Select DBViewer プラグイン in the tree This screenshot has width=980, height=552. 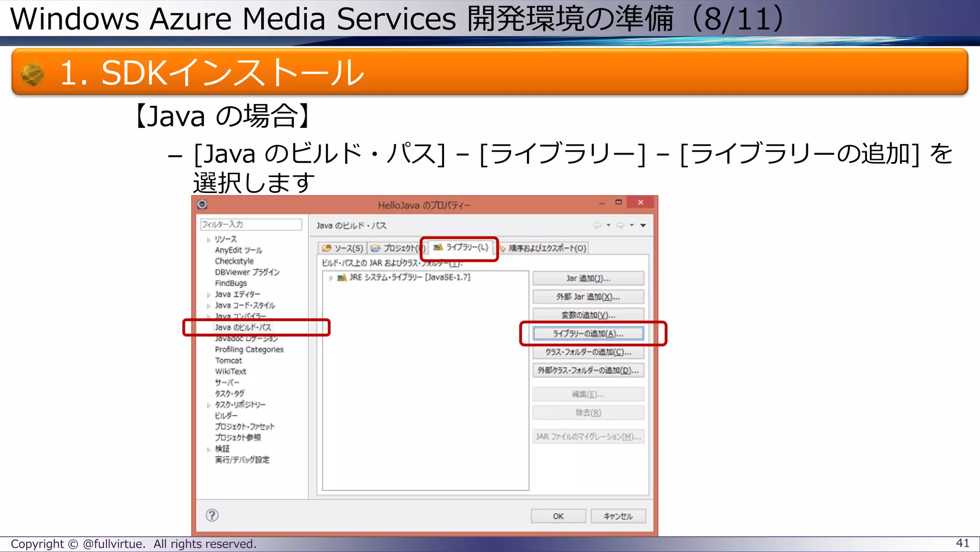point(247,272)
